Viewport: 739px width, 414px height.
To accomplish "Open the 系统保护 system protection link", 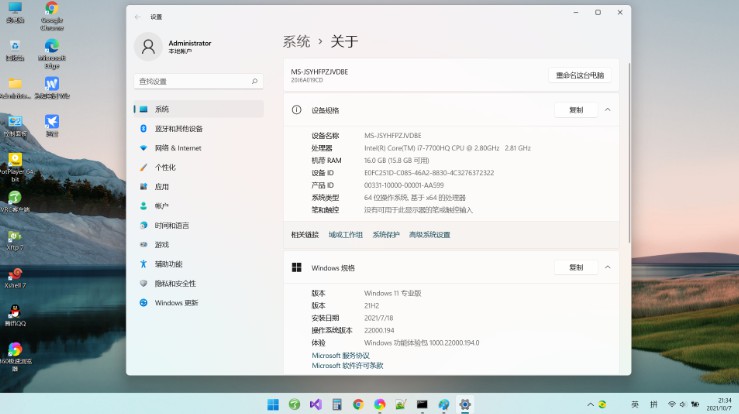I will [x=386, y=234].
